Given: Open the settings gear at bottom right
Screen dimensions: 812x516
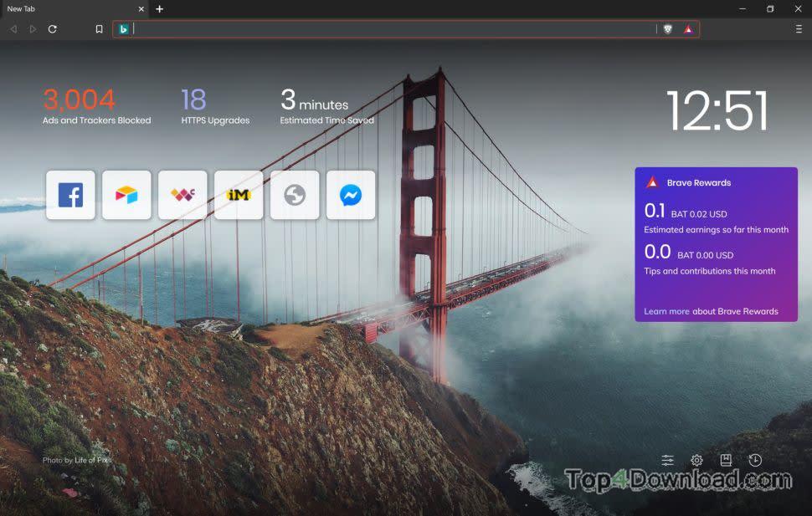Looking at the screenshot, I should 696,460.
